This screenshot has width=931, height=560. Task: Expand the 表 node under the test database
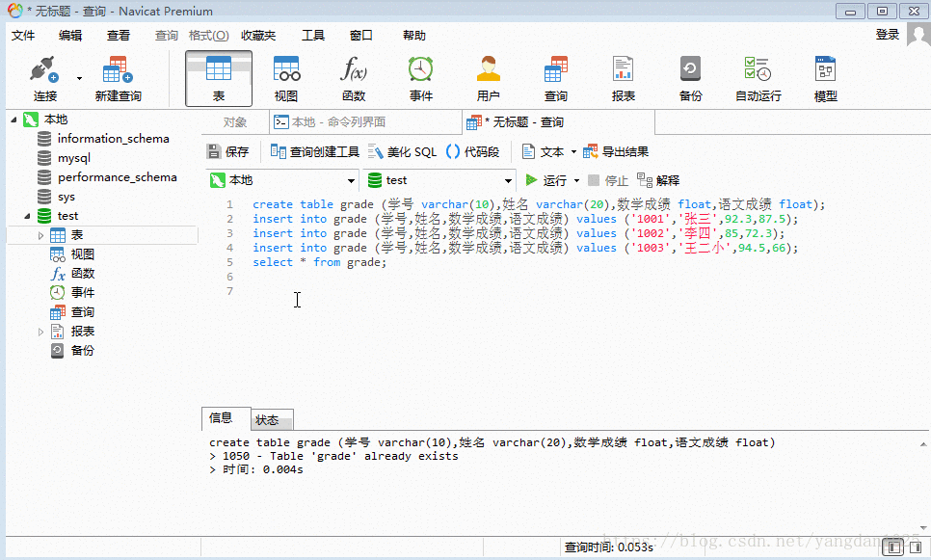pos(39,234)
